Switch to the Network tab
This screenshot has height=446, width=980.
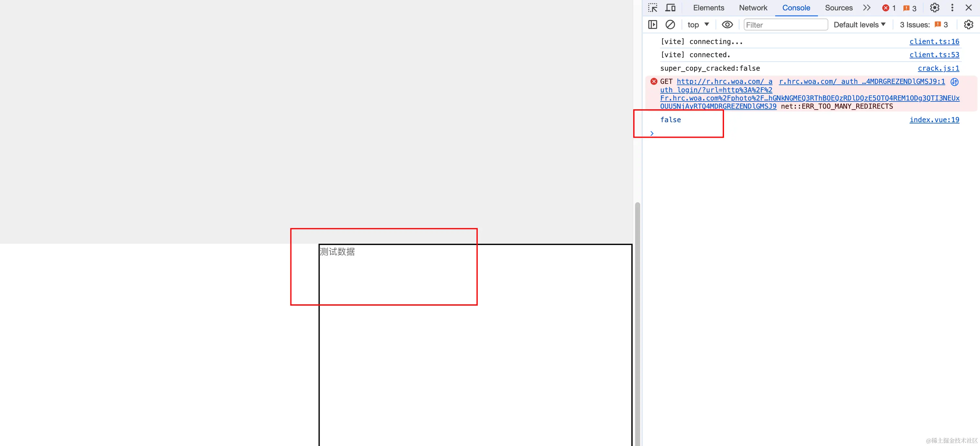[x=753, y=7]
